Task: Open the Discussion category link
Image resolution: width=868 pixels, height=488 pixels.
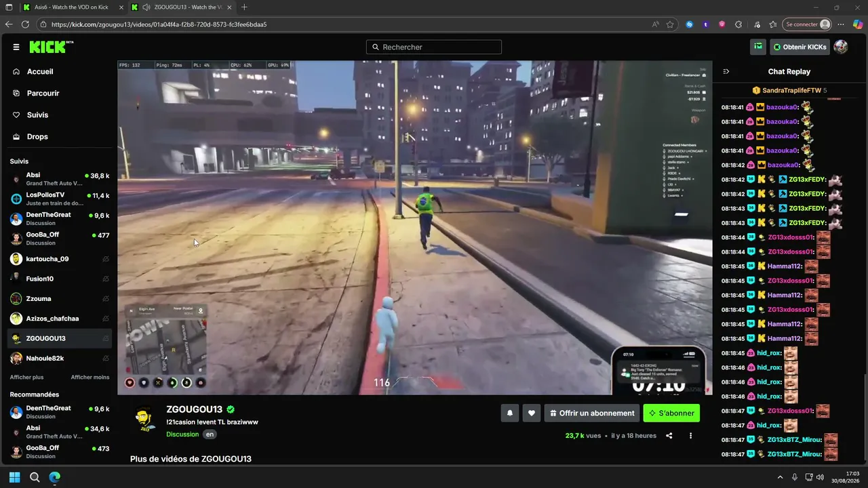Action: (182, 434)
